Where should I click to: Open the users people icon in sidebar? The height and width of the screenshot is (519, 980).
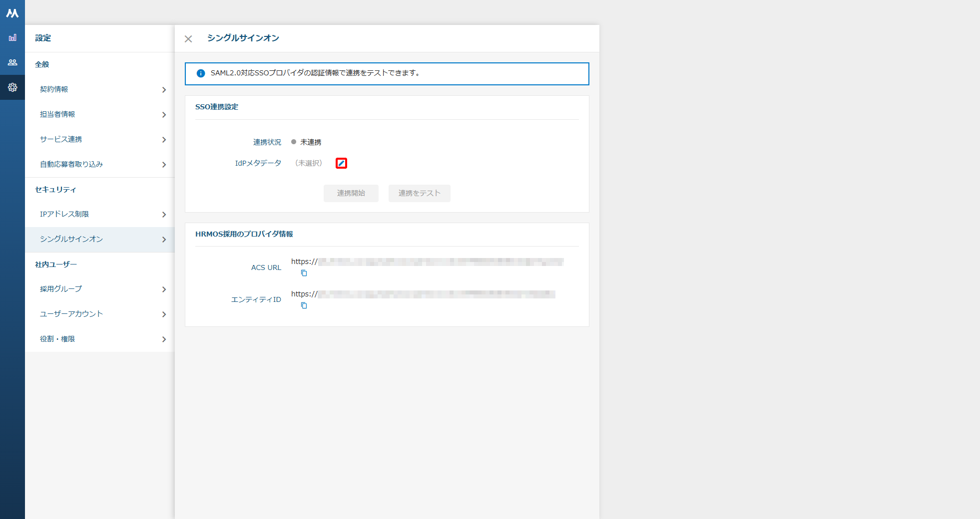click(12, 62)
